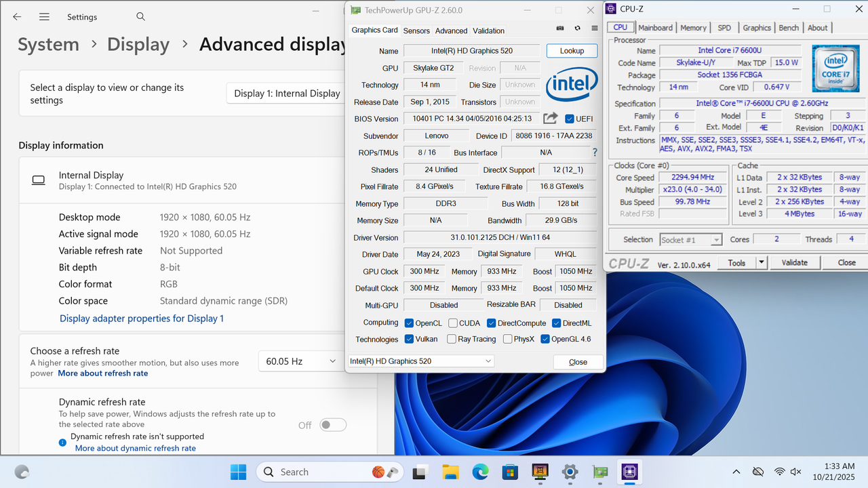This screenshot has height=488, width=868.
Task: Click the Validate button in CPU-Z
Action: point(794,262)
